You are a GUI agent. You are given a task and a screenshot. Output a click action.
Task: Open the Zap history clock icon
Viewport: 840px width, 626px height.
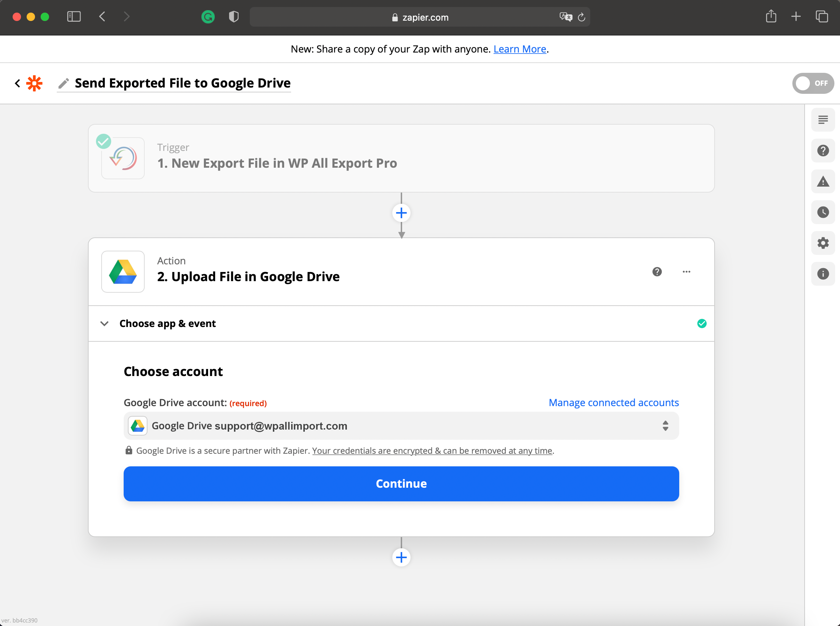point(822,212)
